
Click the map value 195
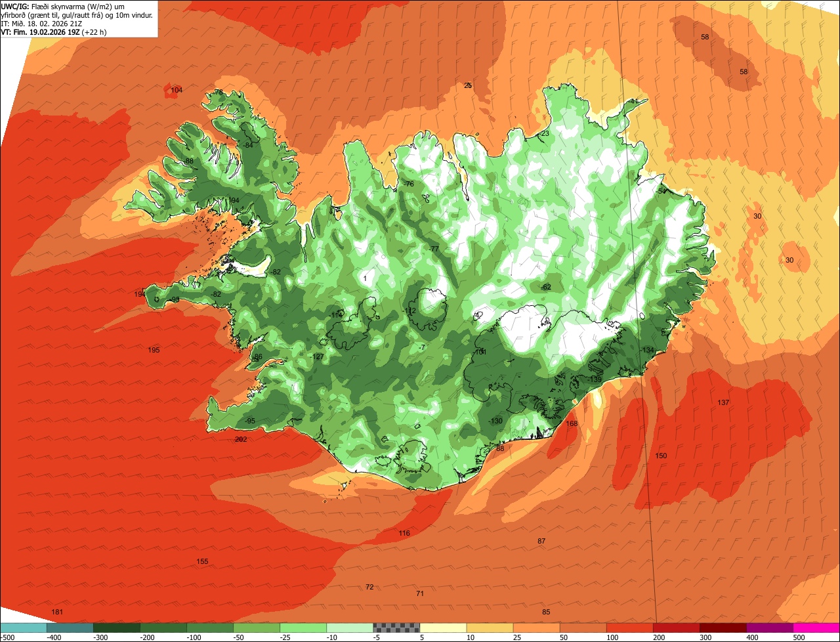click(x=154, y=350)
